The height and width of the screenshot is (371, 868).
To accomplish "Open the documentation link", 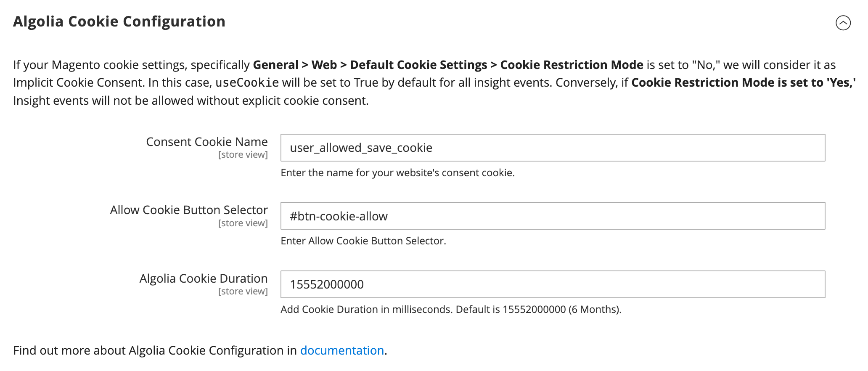I will point(341,350).
